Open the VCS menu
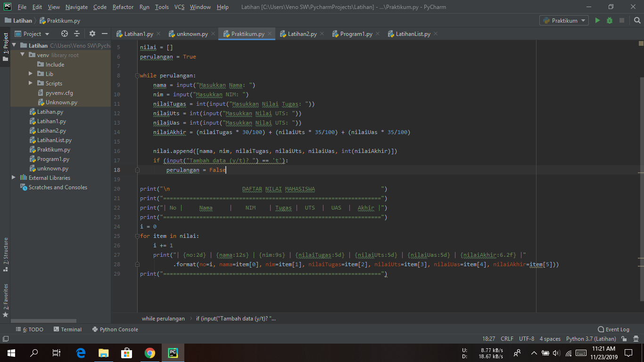 pos(179,7)
